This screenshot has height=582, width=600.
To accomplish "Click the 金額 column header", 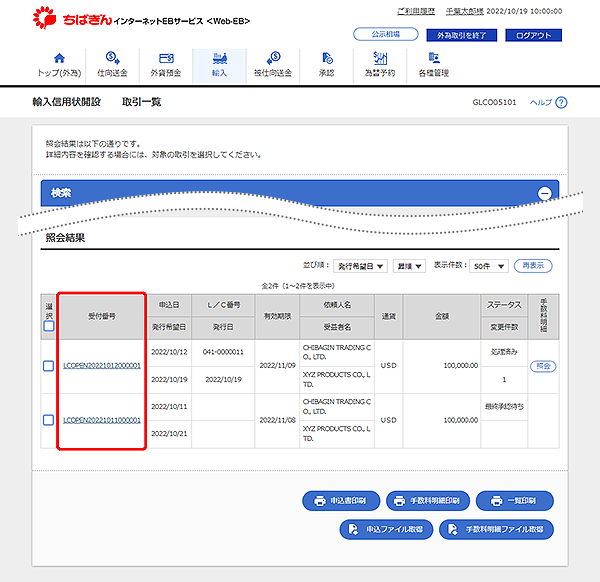I will [x=442, y=316].
